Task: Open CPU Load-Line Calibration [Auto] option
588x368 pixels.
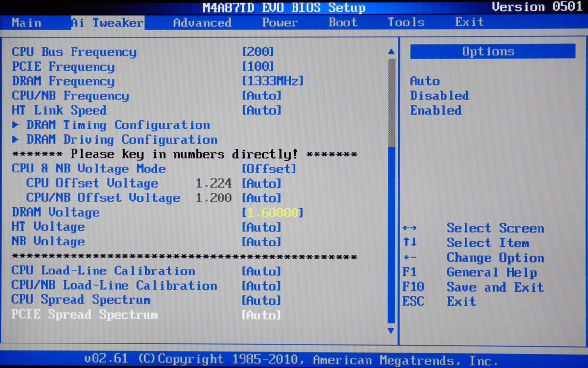Action: point(262,271)
